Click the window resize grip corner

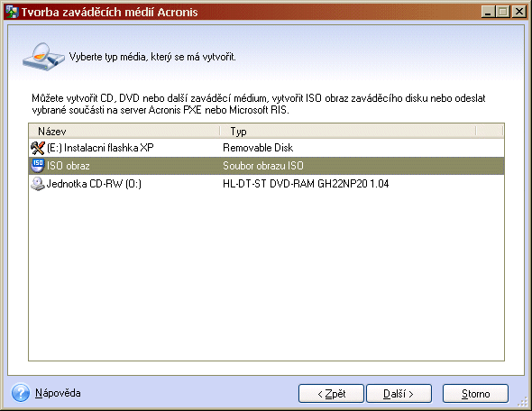[523, 402]
